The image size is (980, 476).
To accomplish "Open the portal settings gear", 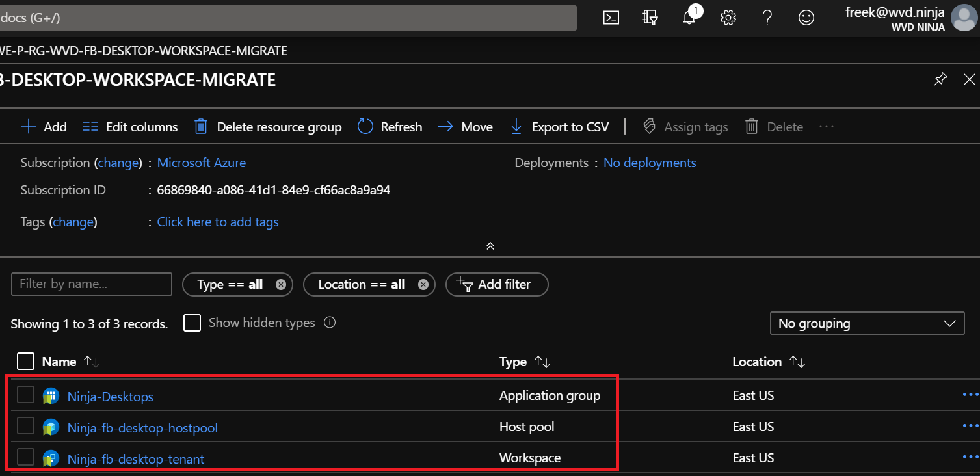I will 728,18.
